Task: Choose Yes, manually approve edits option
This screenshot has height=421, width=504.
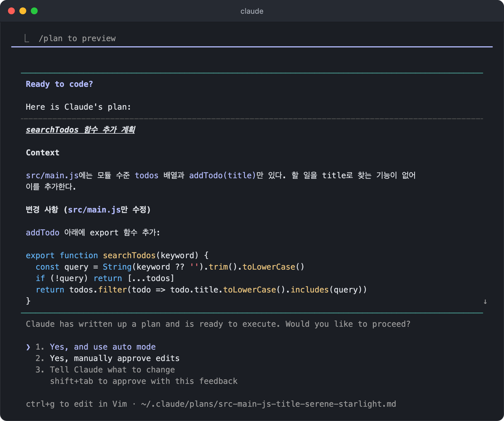Action: point(107,358)
